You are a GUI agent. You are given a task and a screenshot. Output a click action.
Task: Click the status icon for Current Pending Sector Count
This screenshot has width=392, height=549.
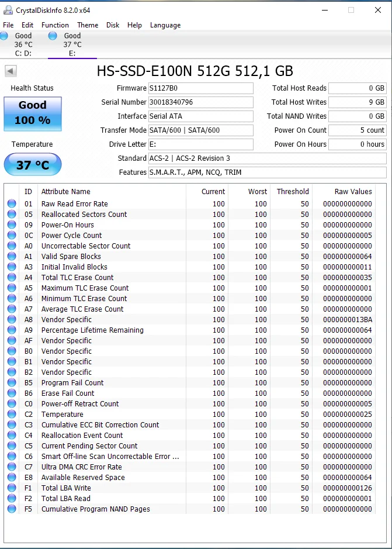point(12,446)
